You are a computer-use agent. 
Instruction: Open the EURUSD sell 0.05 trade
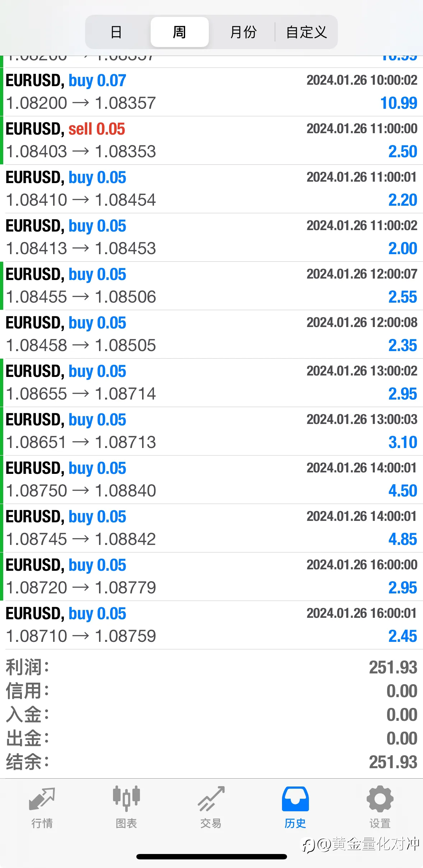coord(211,140)
